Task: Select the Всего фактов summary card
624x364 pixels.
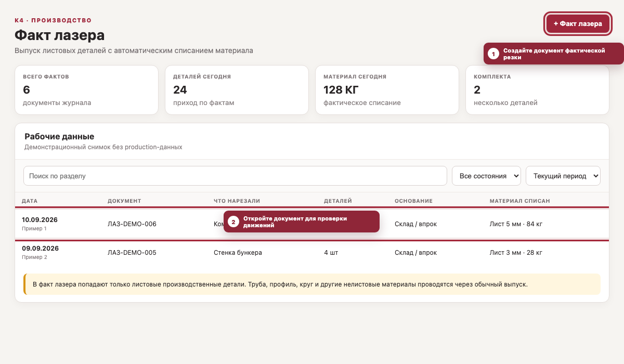Action: coord(86,90)
